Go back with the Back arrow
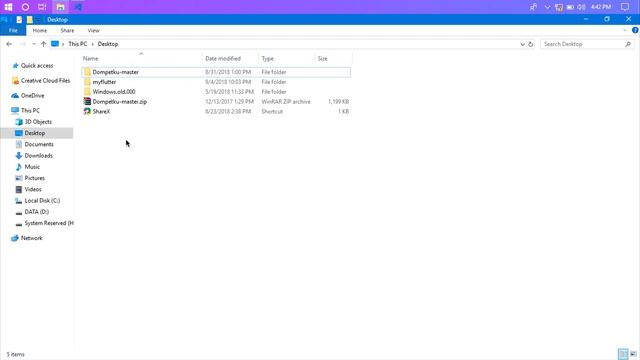The height and width of the screenshot is (360, 640). point(9,44)
